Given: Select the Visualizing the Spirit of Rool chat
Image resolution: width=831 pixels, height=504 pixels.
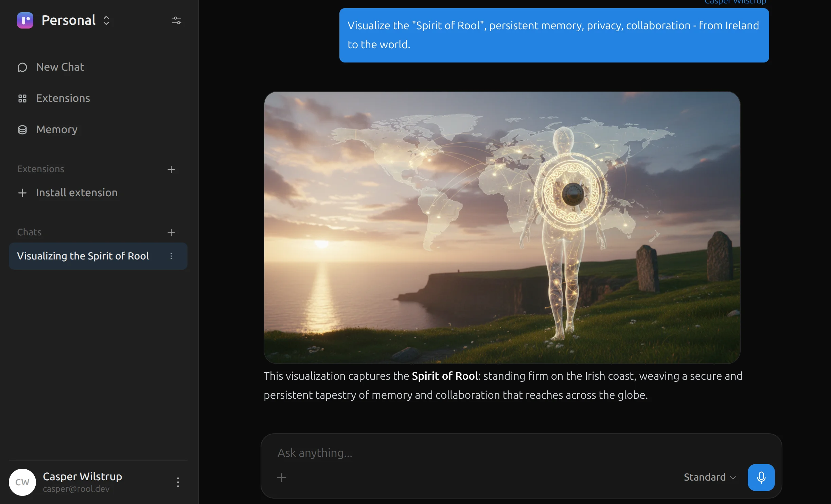Looking at the screenshot, I should pyautogui.click(x=83, y=256).
